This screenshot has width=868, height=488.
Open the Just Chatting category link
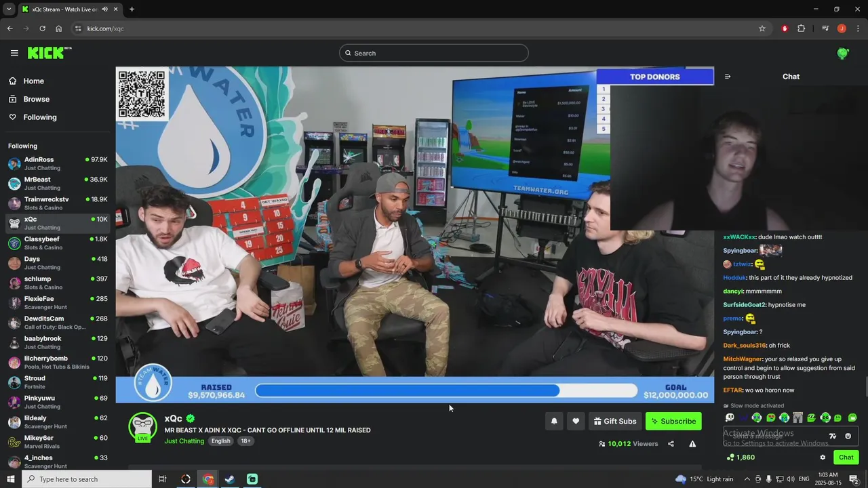(x=184, y=441)
